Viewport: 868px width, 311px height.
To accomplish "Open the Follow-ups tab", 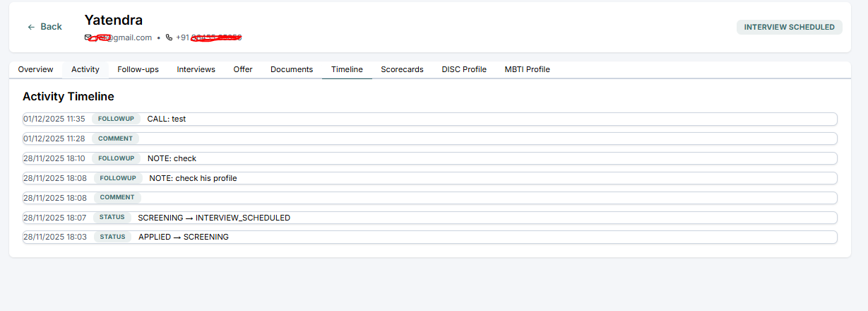I will click(x=138, y=69).
